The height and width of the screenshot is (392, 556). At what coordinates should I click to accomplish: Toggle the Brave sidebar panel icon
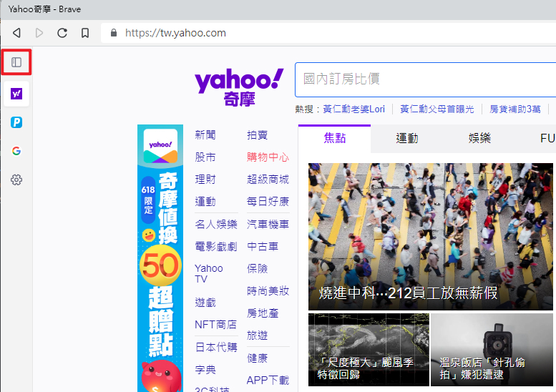tap(16, 62)
